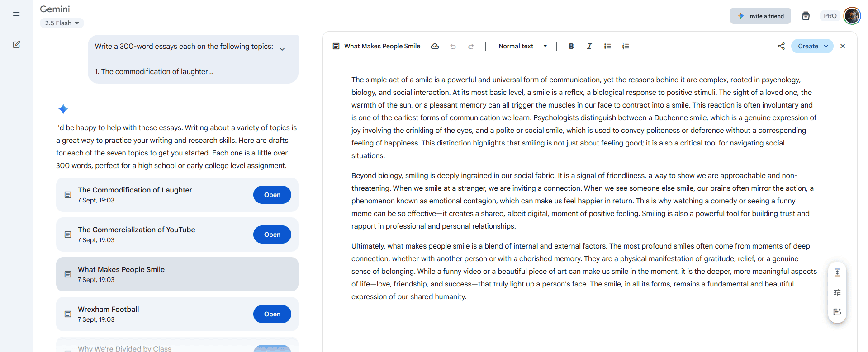
Task: Start a new chat with pencil icon
Action: [x=16, y=44]
